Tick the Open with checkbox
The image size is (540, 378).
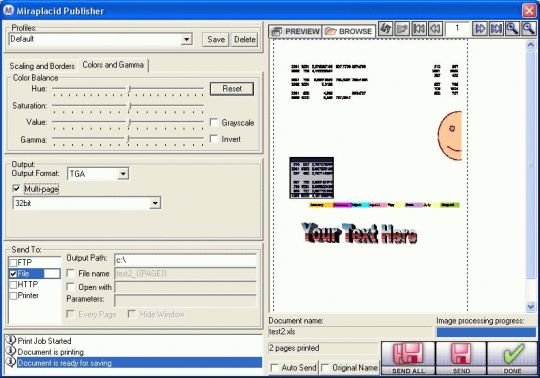tap(70, 287)
